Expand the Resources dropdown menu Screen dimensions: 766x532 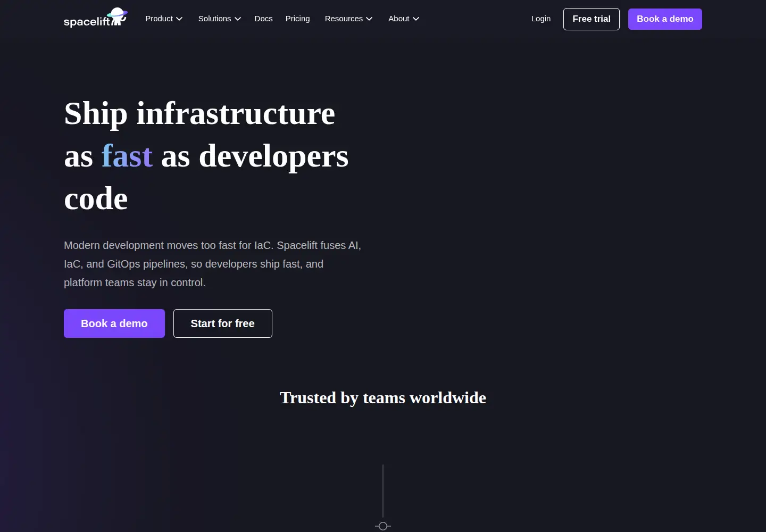click(x=349, y=19)
